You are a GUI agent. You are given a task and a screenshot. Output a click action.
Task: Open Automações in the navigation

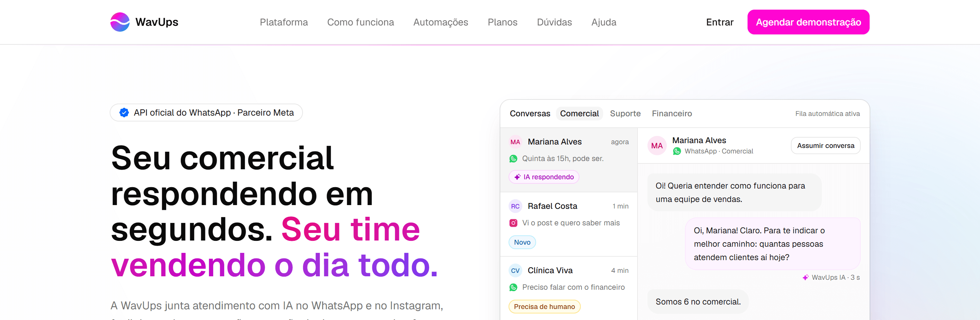tap(440, 22)
